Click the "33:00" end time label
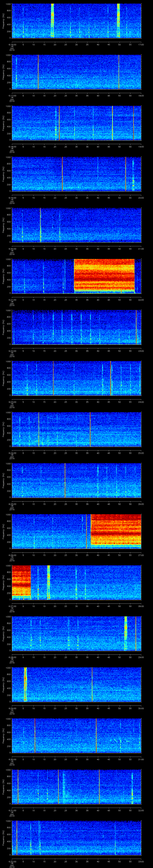 (x=141, y=861)
